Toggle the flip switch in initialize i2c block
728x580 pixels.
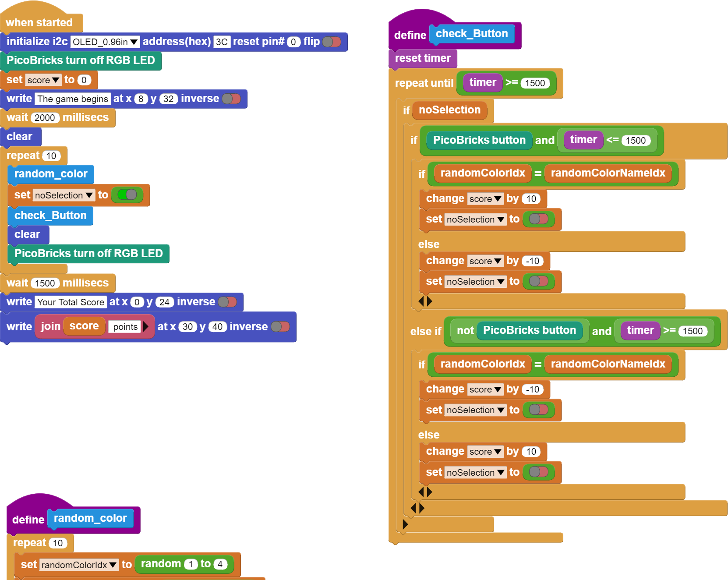point(332,42)
